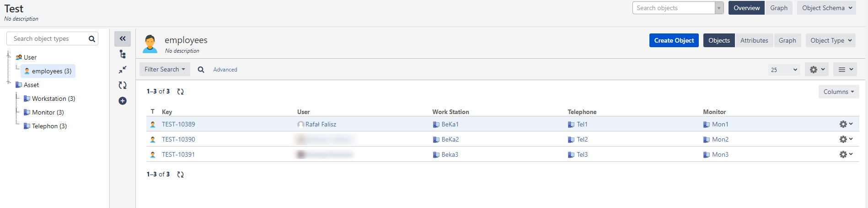
Task: Switch to the top Graph tab
Action: 778,8
